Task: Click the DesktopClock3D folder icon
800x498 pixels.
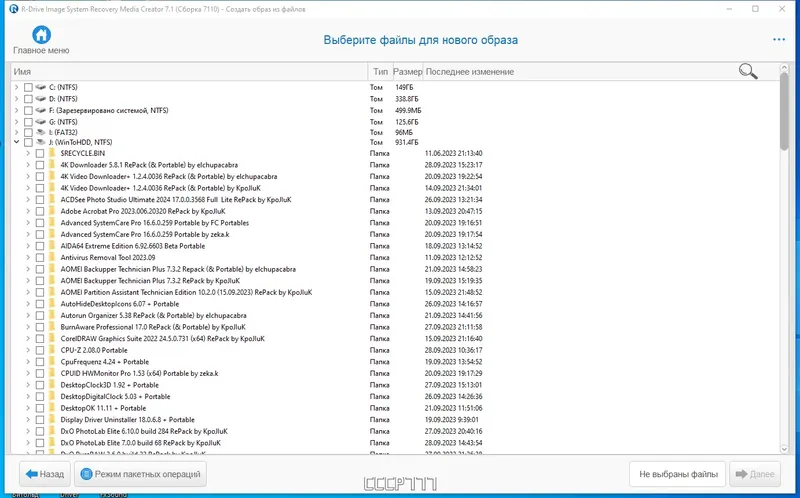Action: (52, 385)
